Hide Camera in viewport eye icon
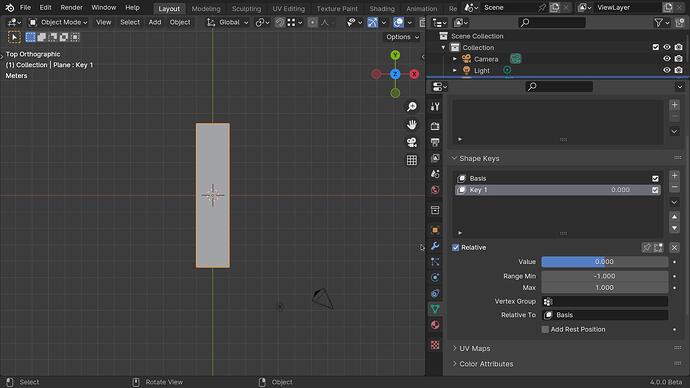 coord(667,59)
